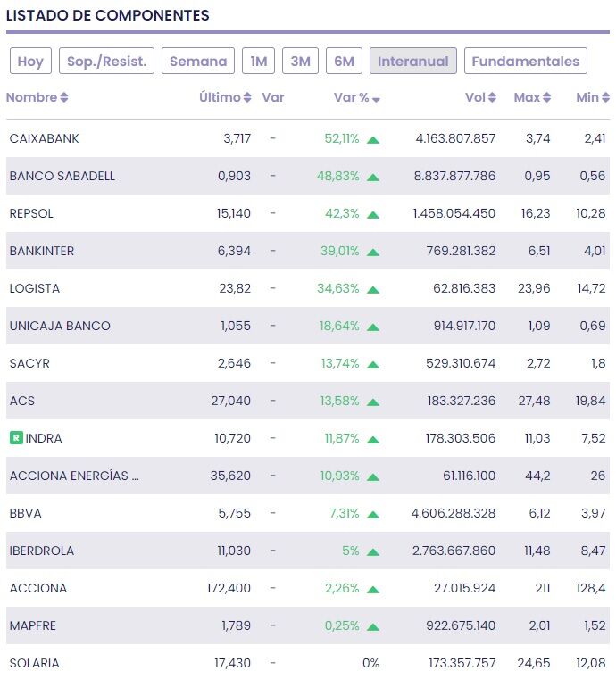616x679 pixels.
Task: Sort the list by Nombre column arrows
Action: click(x=64, y=98)
